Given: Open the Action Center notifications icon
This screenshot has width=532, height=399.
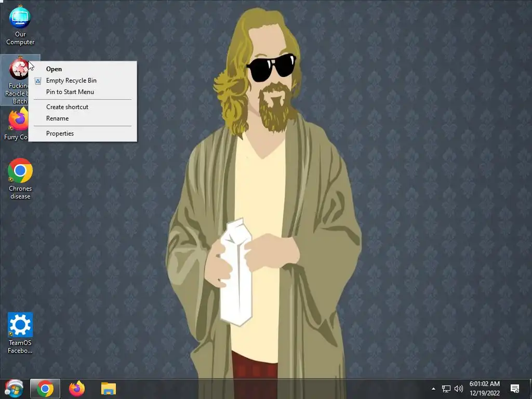Looking at the screenshot, I should point(515,389).
